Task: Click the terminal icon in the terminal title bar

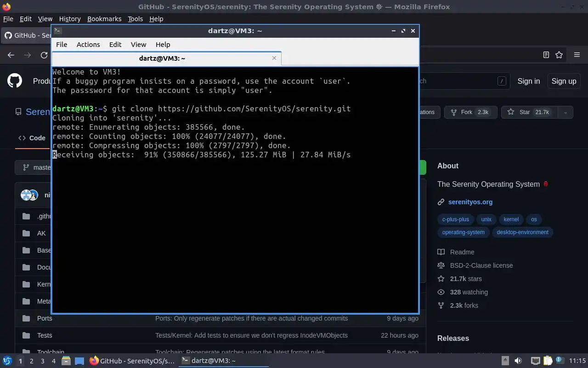Action: coord(57,31)
